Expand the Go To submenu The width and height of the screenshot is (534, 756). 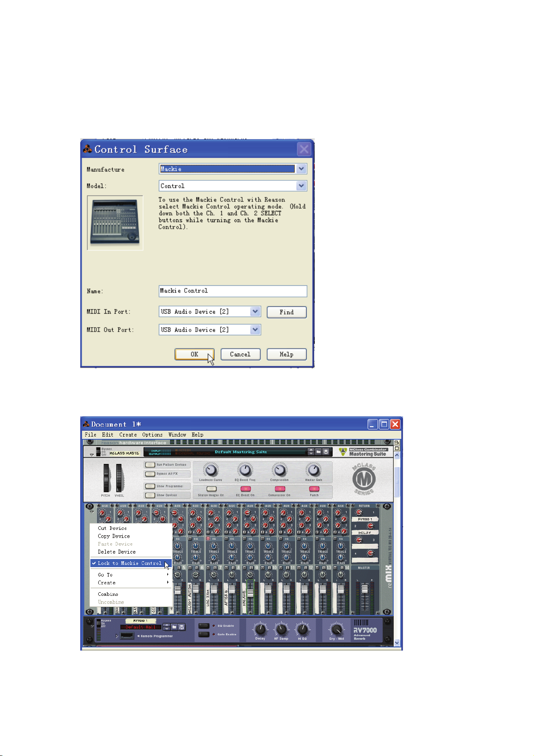[131, 575]
